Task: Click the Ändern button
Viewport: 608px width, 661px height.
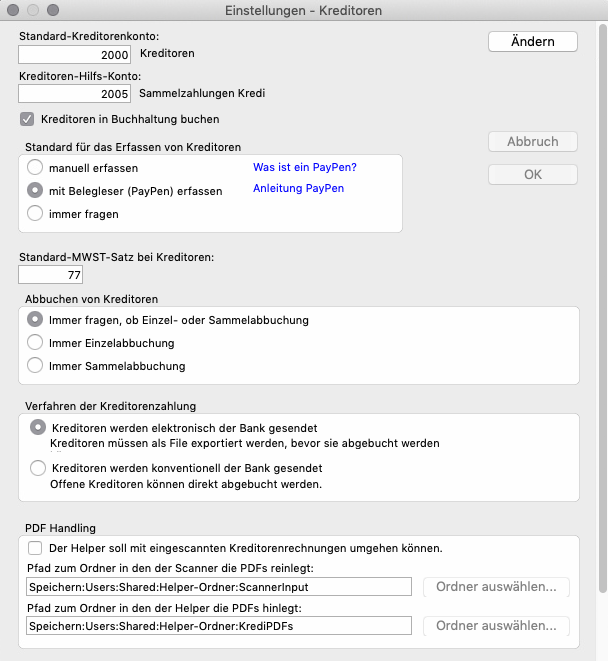Action: point(533,41)
